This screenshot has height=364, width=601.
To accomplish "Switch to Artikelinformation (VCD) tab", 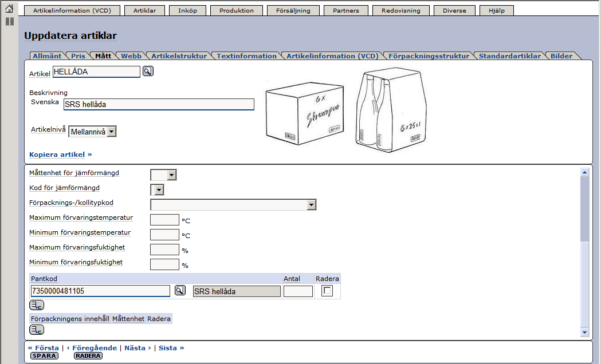I will pyautogui.click(x=332, y=56).
